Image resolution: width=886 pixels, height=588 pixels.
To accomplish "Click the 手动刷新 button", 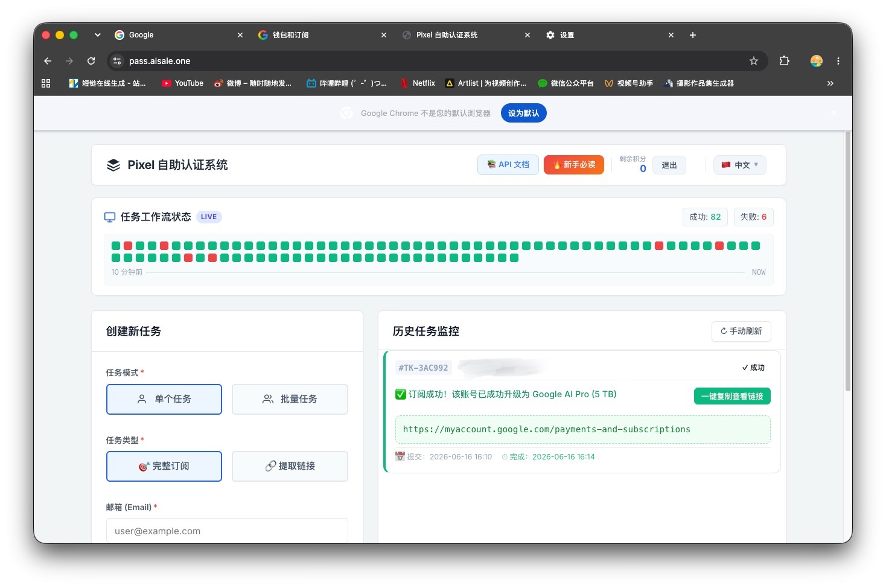I will (741, 331).
